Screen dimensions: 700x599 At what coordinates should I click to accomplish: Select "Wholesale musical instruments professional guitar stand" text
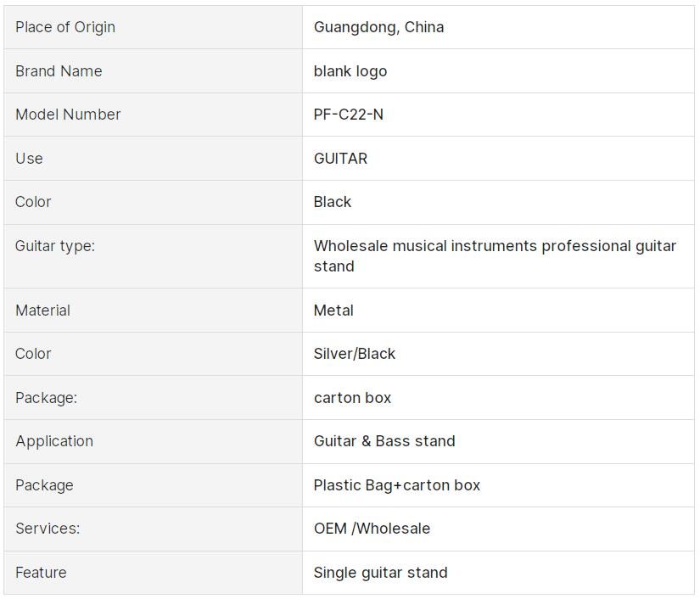pyautogui.click(x=495, y=255)
